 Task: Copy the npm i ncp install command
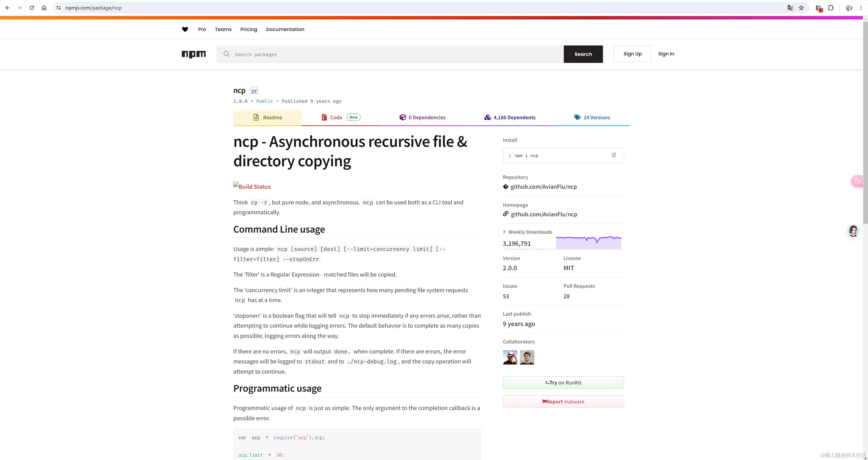[614, 155]
